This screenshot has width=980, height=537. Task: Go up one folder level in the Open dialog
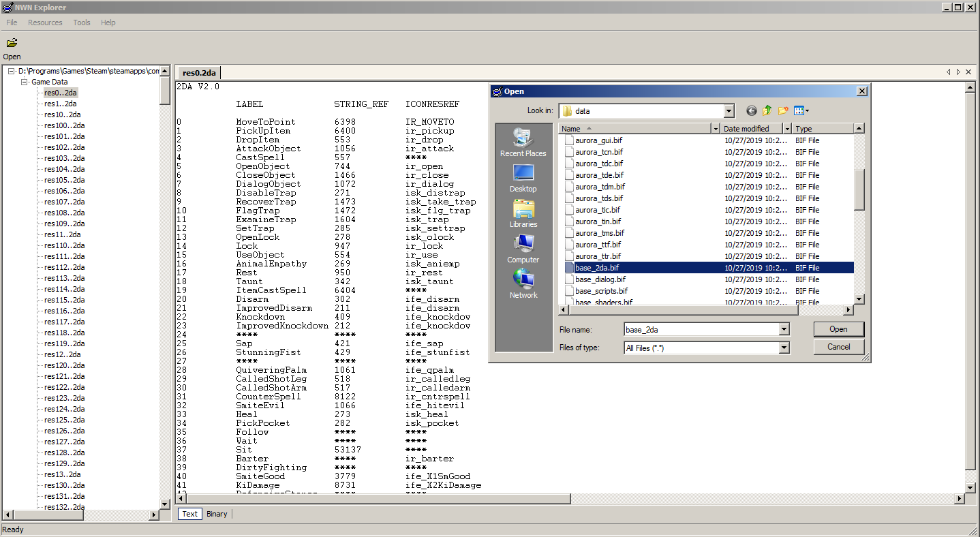click(767, 110)
